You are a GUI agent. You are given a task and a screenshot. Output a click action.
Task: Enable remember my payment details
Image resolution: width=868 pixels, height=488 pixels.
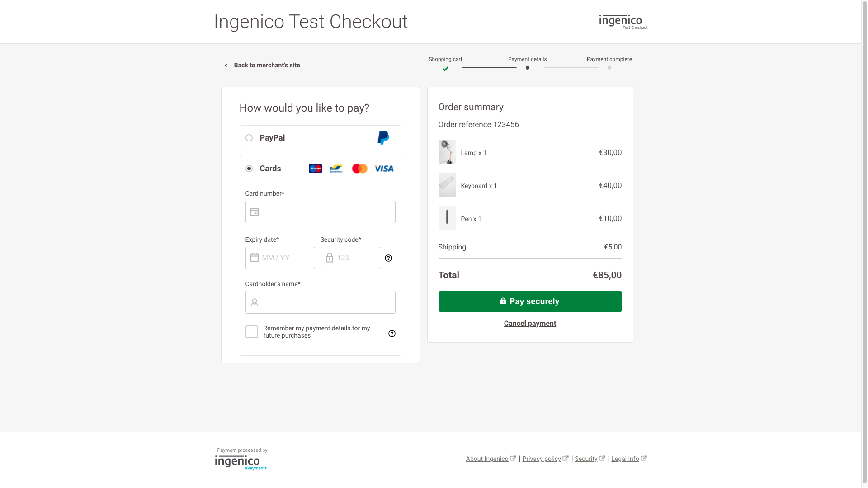tap(252, 332)
